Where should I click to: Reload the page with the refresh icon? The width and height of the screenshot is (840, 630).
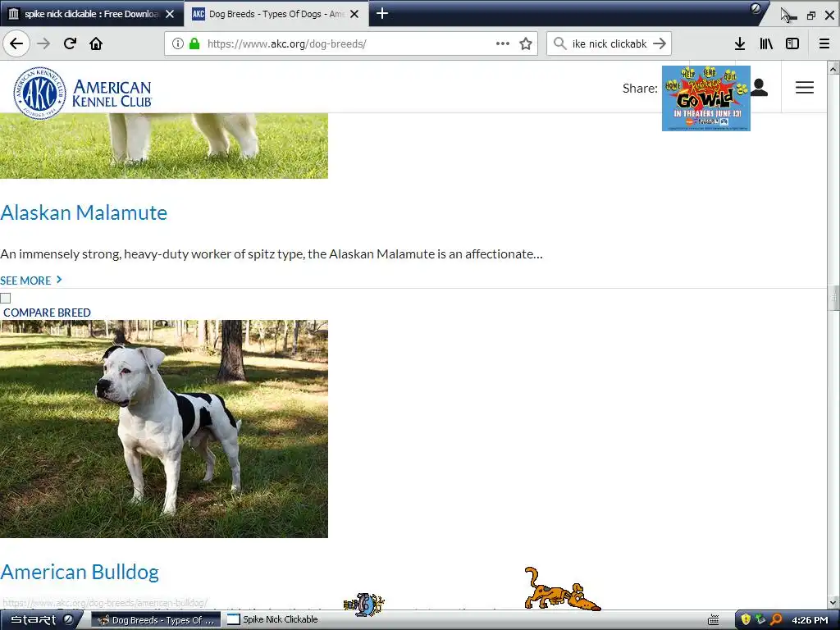tap(70, 43)
